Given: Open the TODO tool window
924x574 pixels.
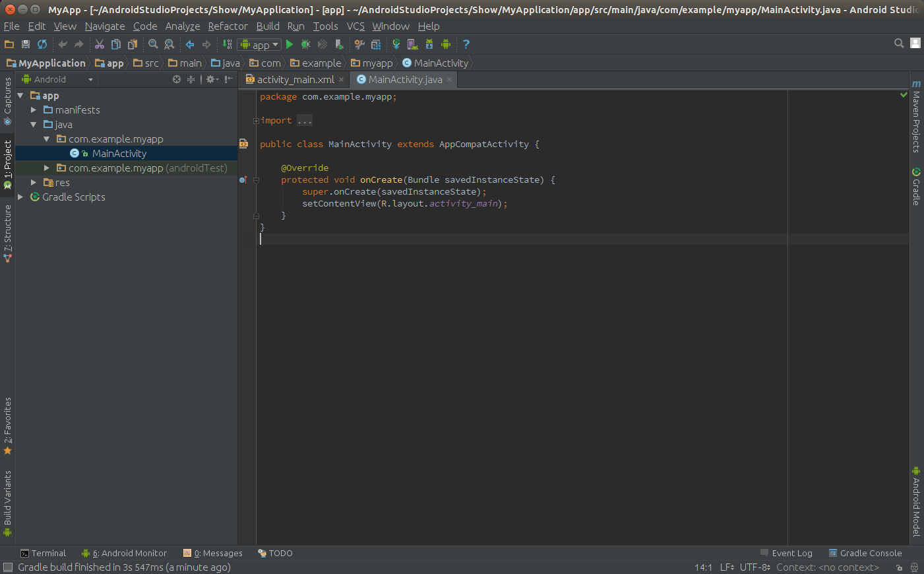Looking at the screenshot, I should click(x=275, y=554).
